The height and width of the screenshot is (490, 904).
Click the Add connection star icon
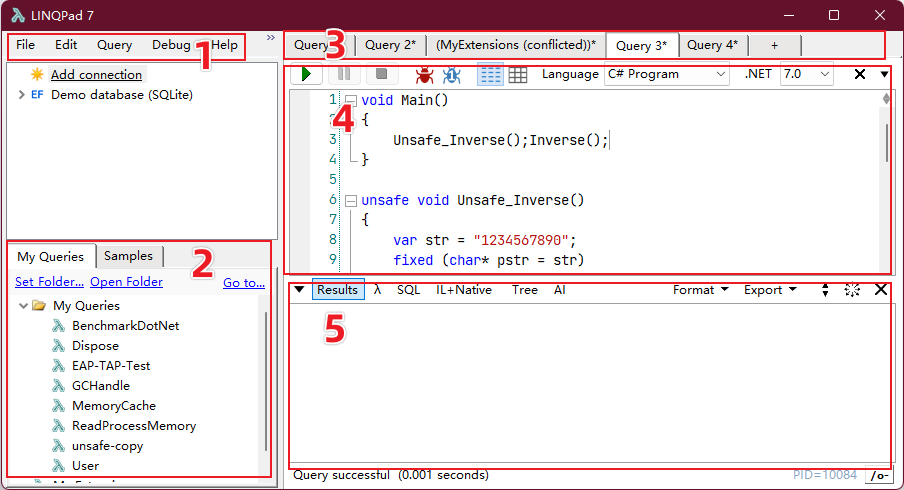37,74
